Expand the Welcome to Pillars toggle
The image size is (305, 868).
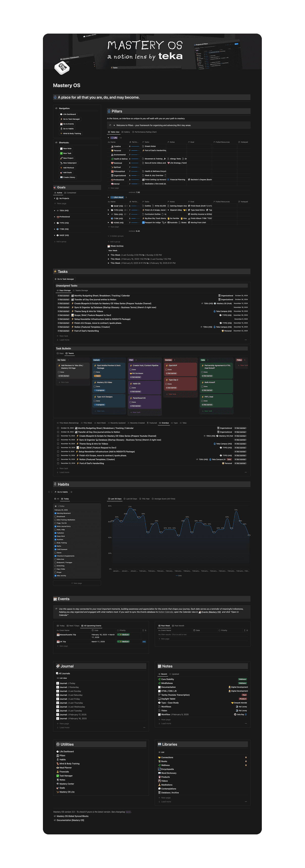[x=114, y=125]
